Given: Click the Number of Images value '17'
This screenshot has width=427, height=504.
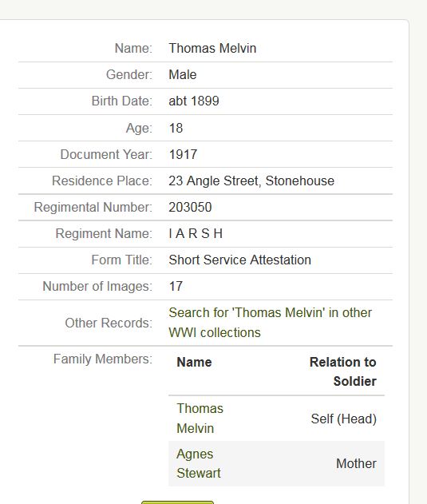Looking at the screenshot, I should (x=176, y=286).
